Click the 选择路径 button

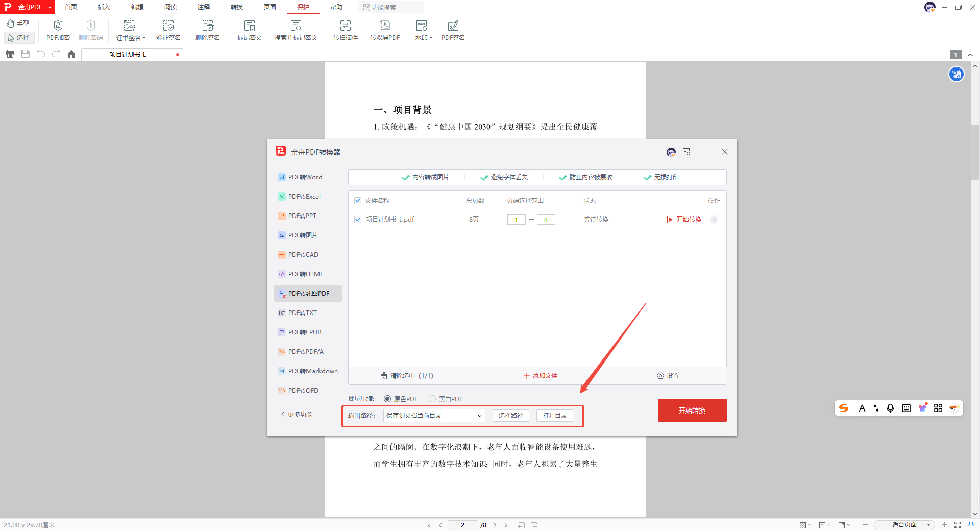click(x=511, y=416)
